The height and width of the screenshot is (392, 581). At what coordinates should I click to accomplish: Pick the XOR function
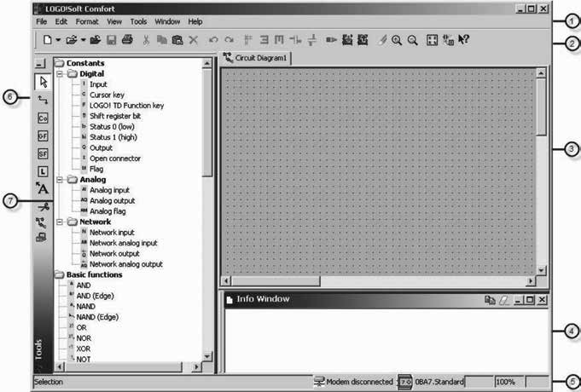coord(84,349)
